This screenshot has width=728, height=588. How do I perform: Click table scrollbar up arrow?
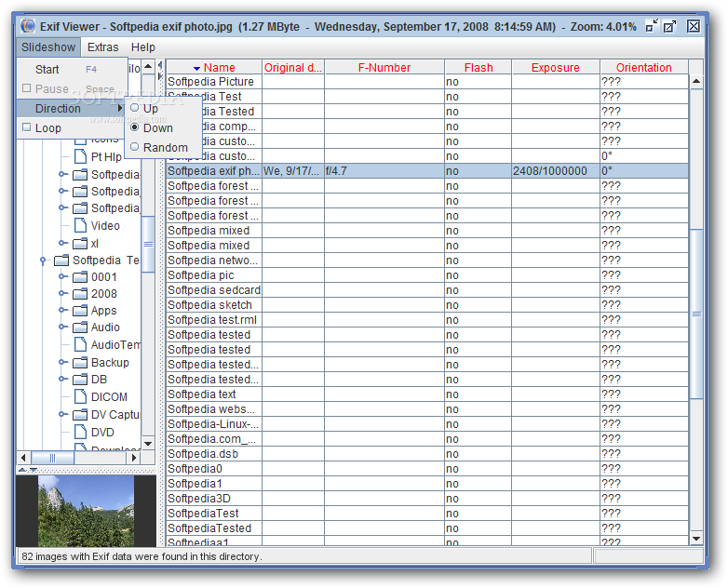pyautogui.click(x=696, y=82)
